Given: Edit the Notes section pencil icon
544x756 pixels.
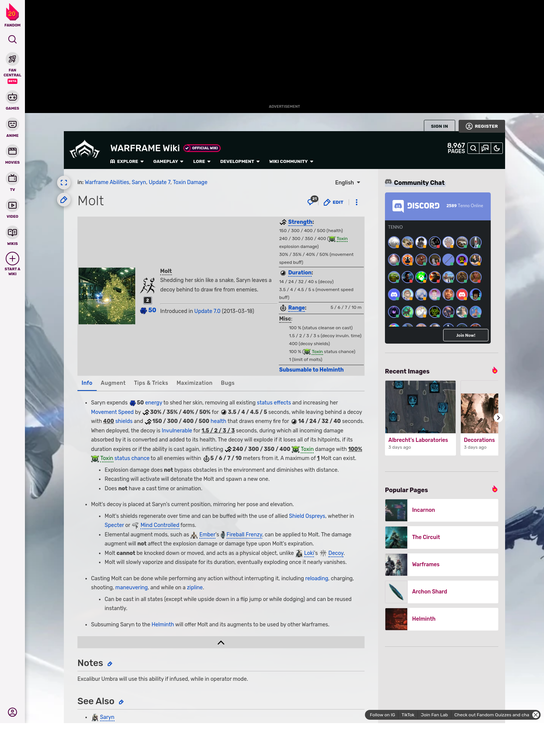Looking at the screenshot, I should 110,664.
